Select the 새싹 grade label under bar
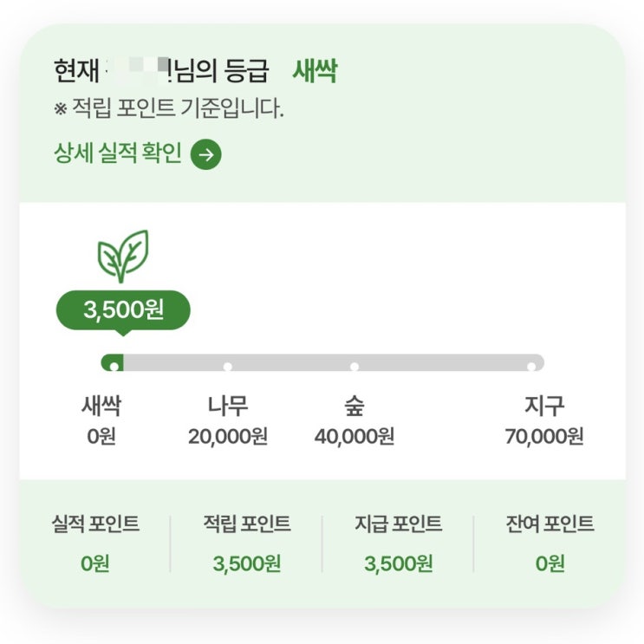644x644 pixels. (x=101, y=405)
